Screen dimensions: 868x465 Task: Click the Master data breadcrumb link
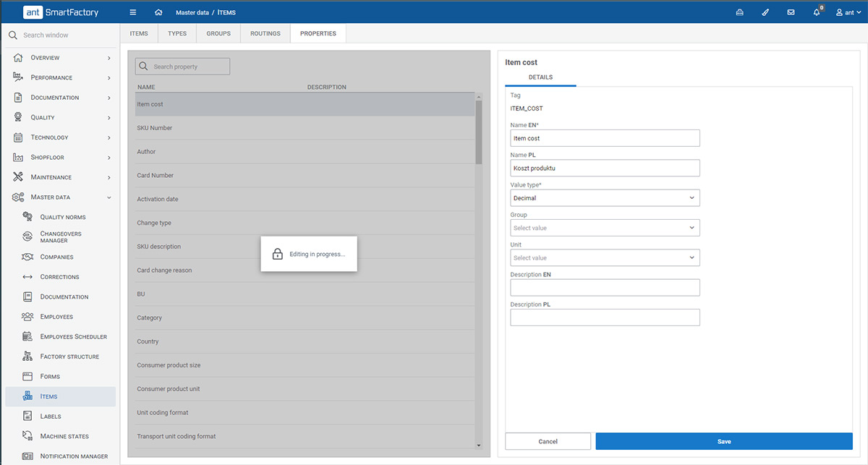192,12
